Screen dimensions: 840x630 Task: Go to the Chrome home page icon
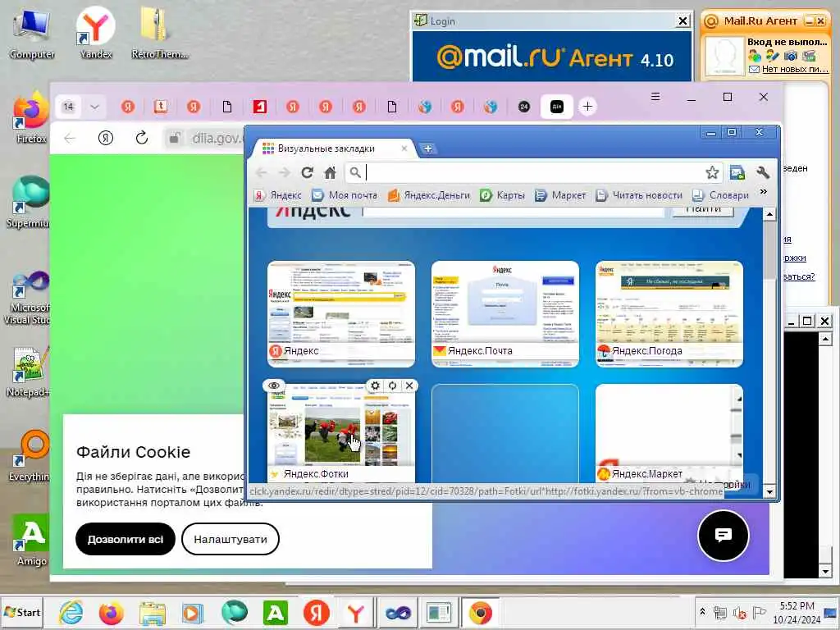click(x=330, y=172)
